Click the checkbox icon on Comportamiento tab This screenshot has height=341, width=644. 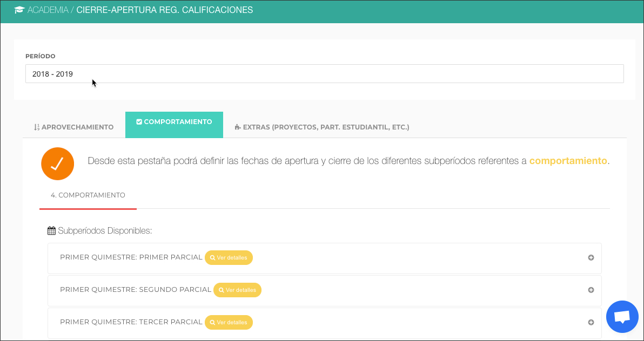(x=139, y=122)
